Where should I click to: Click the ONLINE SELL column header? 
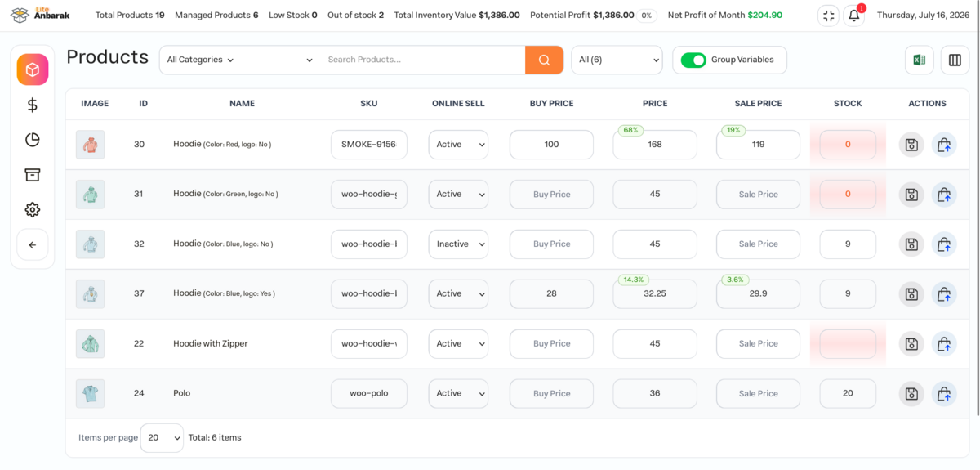(x=458, y=104)
